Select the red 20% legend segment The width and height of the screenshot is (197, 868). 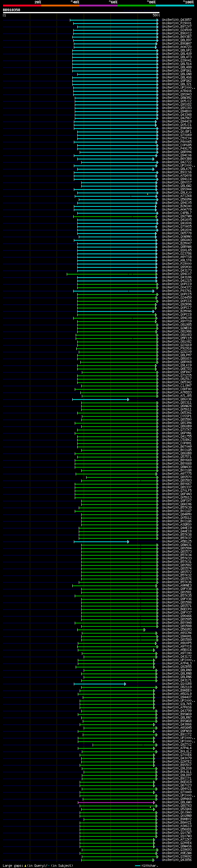pos(22,6)
